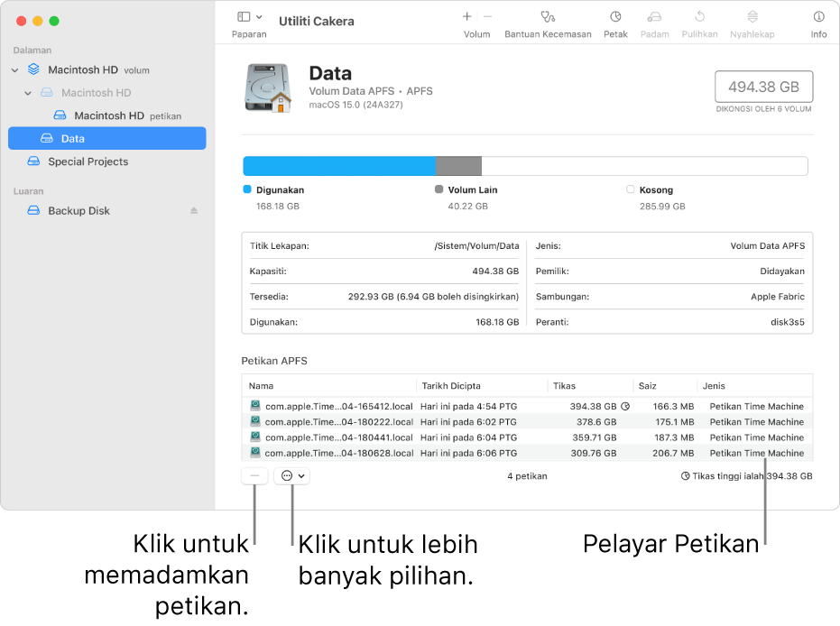Click the disk3s5 device value
Viewport: 840px width, 626px height.
point(788,322)
